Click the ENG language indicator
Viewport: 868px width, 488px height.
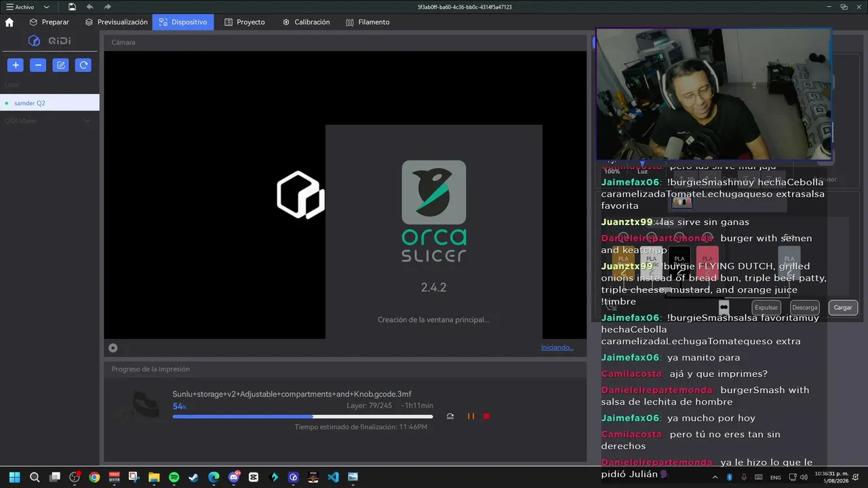tap(776, 477)
